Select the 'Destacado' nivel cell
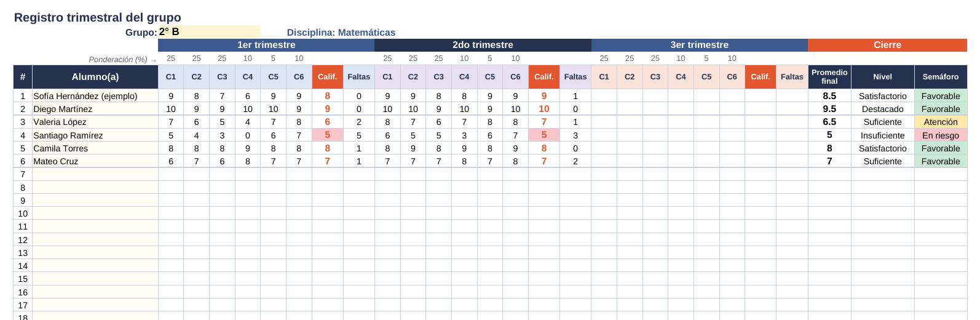Image resolution: width=980 pixels, height=320 pixels. click(x=882, y=109)
